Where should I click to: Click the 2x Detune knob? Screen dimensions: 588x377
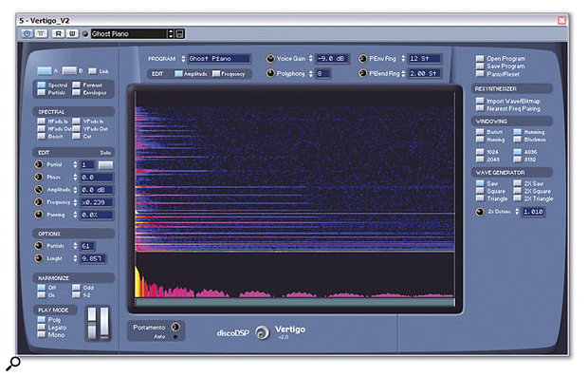click(480, 212)
